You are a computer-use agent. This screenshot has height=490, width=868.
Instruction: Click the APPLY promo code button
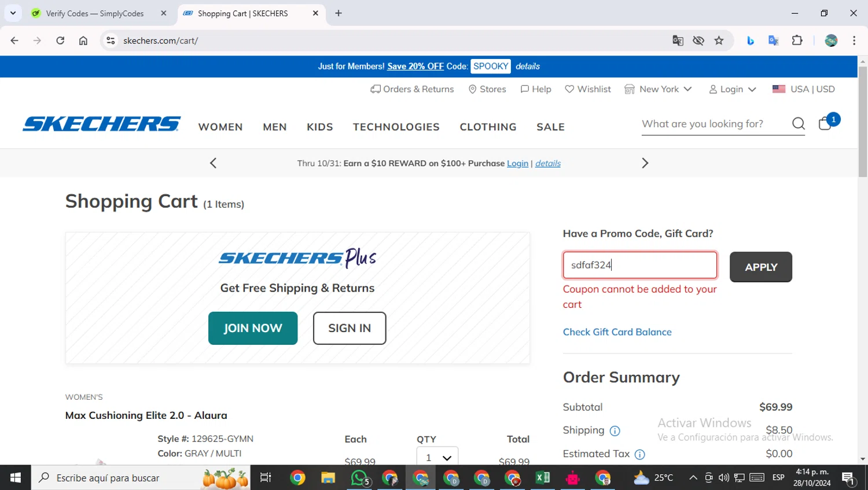761,267
